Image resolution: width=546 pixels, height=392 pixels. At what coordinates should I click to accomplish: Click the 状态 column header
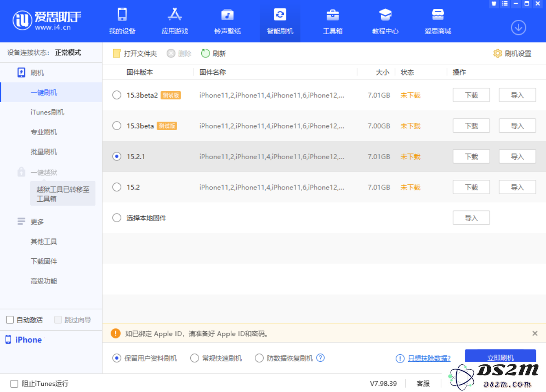click(x=407, y=72)
